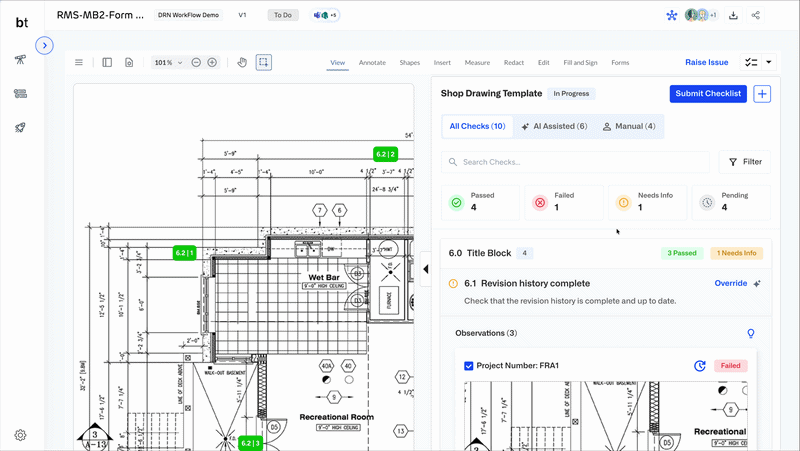
Task: Click the Search Checks input field
Action: [576, 162]
